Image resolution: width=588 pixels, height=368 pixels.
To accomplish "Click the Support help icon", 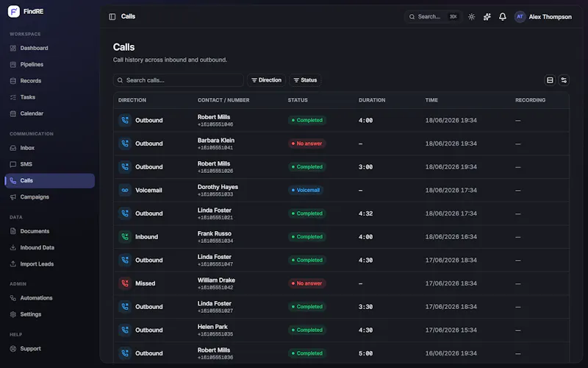I will pos(13,349).
